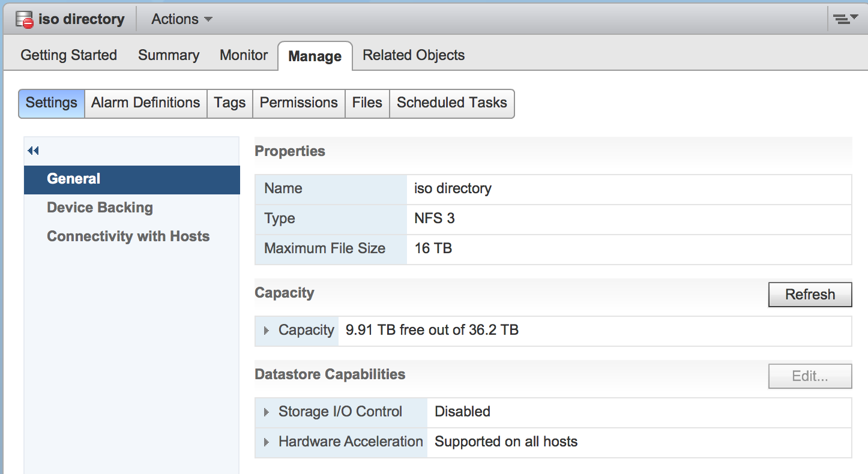Open the Related Objects tab
The height and width of the screenshot is (474, 868).
point(414,55)
